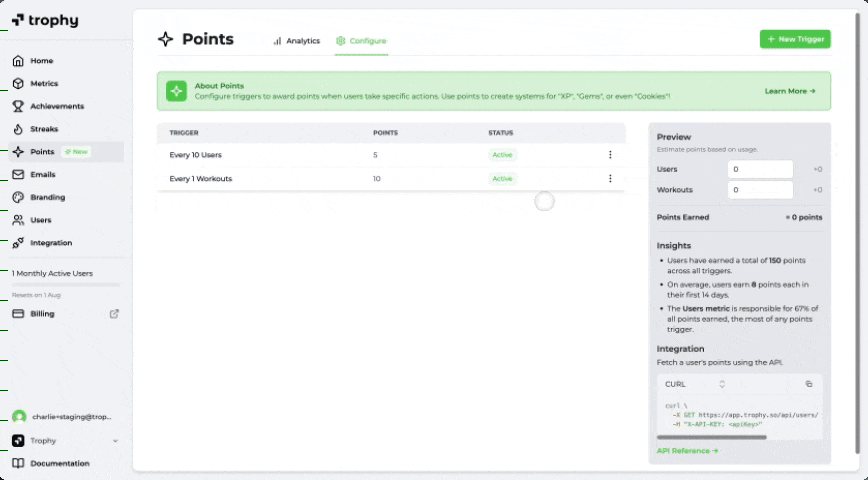Click the Active status of Every 1 Workouts
This screenshot has width=868, height=480.
coord(503,179)
